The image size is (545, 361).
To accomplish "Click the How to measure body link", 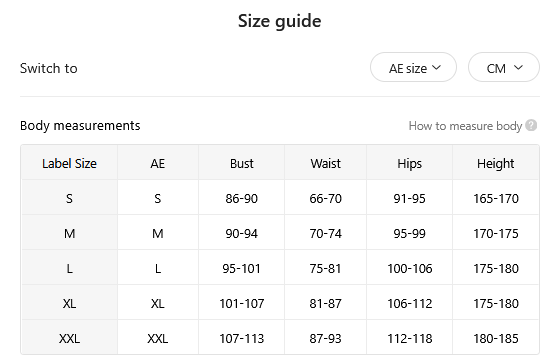I will [465, 126].
